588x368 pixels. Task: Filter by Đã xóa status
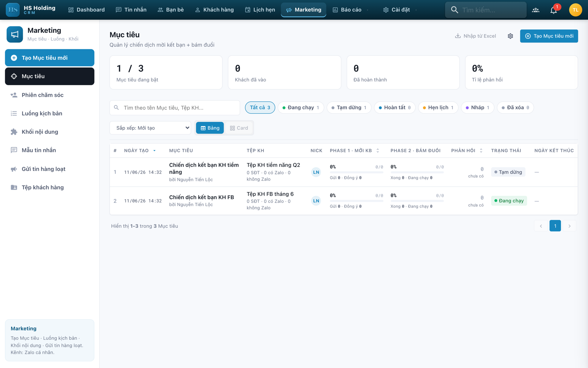point(515,107)
